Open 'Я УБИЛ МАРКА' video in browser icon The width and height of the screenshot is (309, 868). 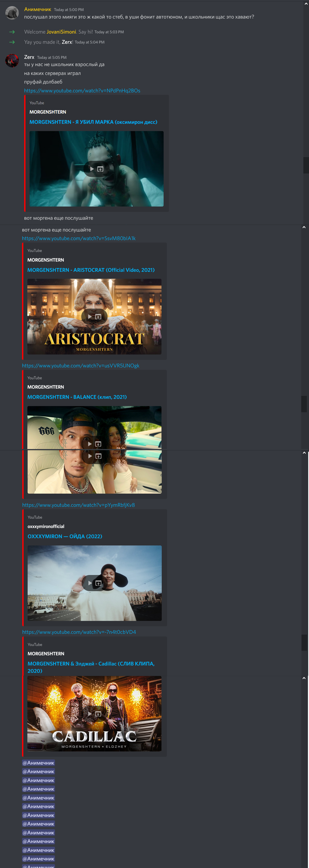click(100, 169)
